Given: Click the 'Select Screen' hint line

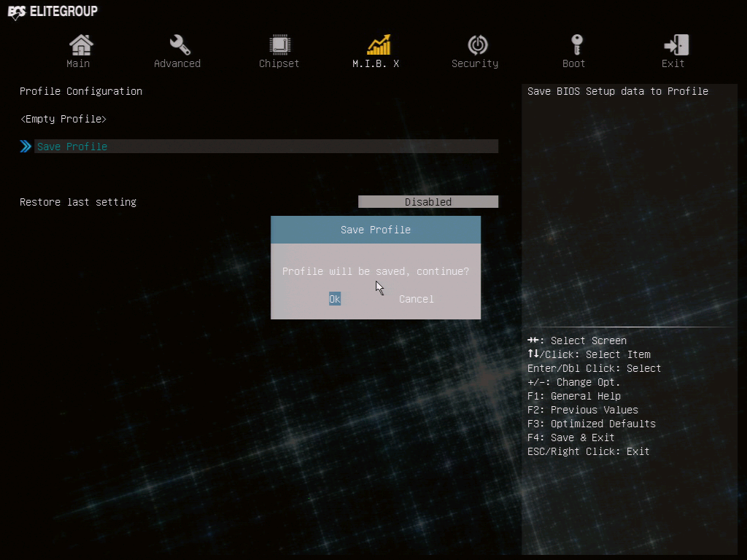Looking at the screenshot, I should (x=577, y=341).
